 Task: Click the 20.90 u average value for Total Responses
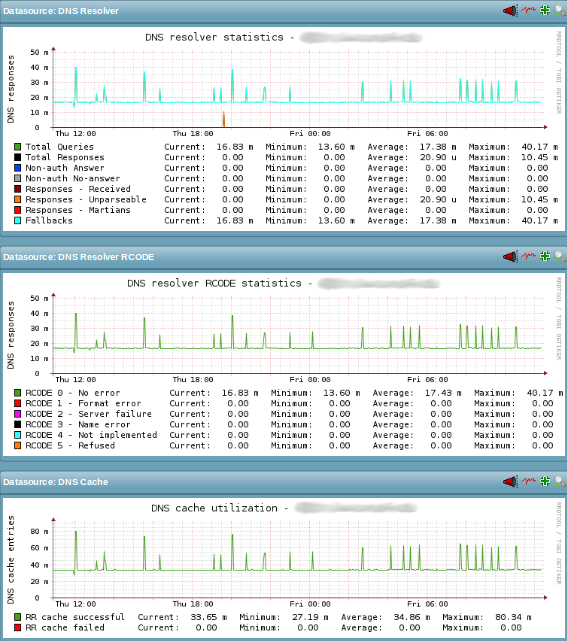(438, 157)
